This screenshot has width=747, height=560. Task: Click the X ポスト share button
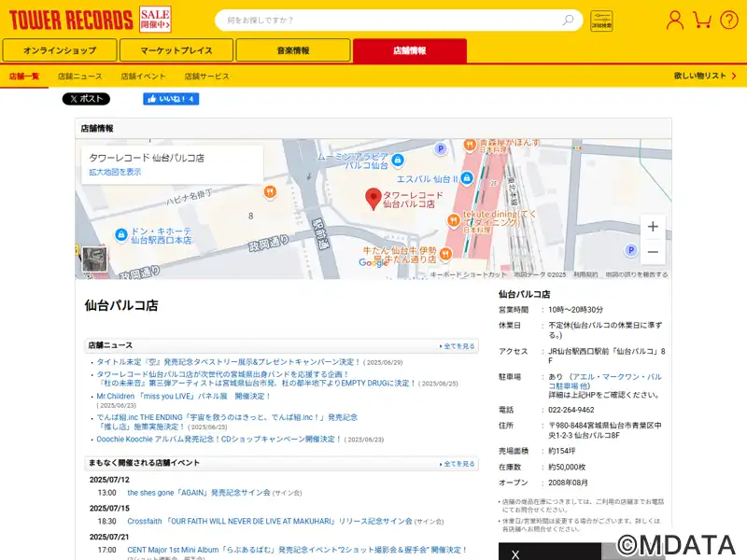click(x=86, y=99)
